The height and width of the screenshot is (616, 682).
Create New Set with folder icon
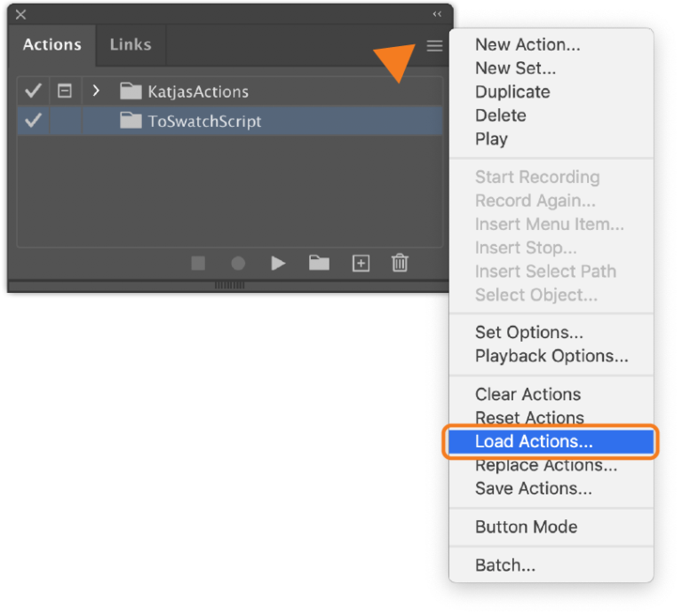coord(319,264)
